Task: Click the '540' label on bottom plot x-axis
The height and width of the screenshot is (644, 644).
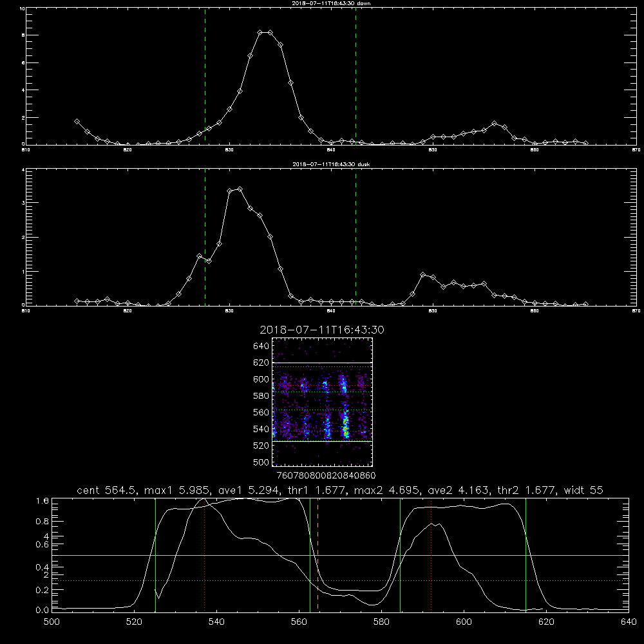Action: [x=216, y=622]
